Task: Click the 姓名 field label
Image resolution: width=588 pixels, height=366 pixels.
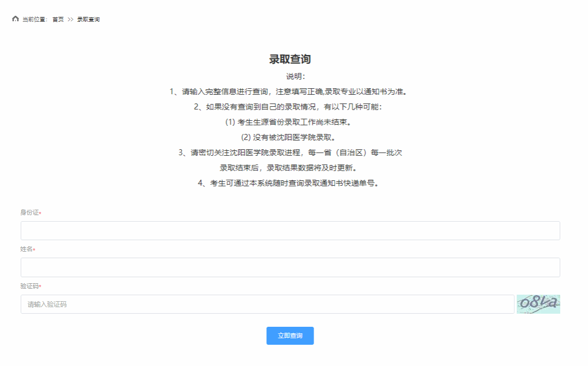Action: 26,249
